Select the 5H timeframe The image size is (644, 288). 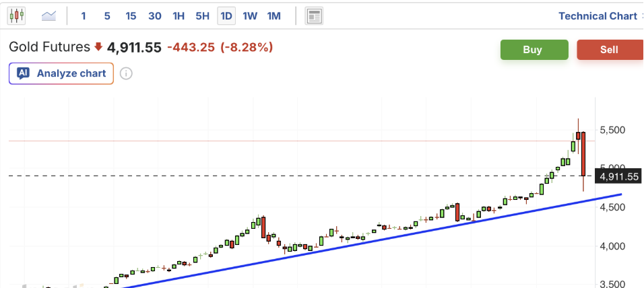[x=203, y=16]
